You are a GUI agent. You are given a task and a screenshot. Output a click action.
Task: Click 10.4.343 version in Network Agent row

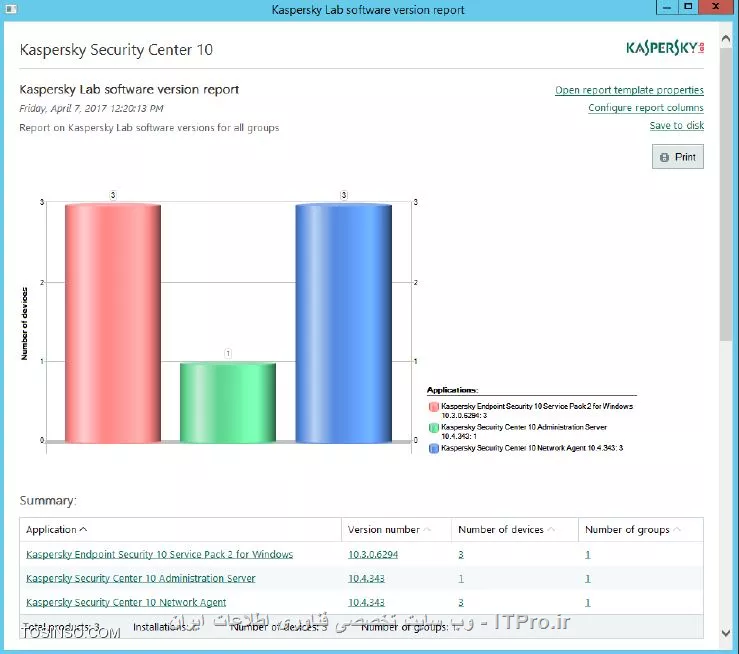pos(366,603)
